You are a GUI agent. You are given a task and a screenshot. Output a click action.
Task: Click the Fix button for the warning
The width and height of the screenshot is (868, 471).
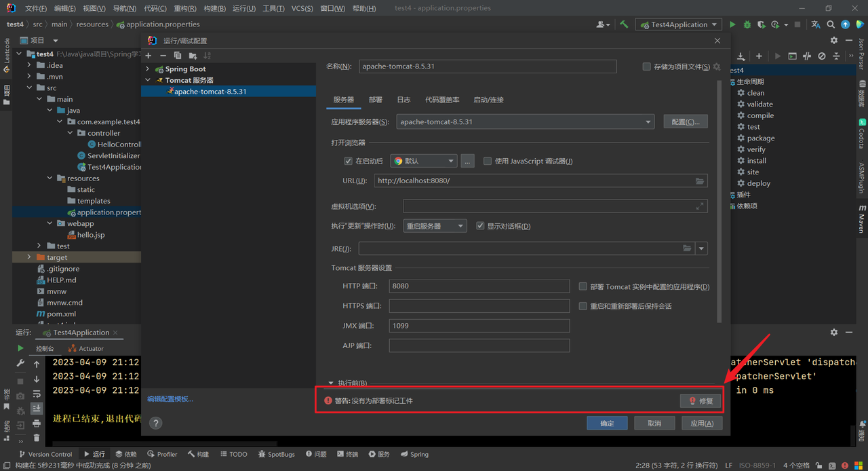pyautogui.click(x=701, y=401)
